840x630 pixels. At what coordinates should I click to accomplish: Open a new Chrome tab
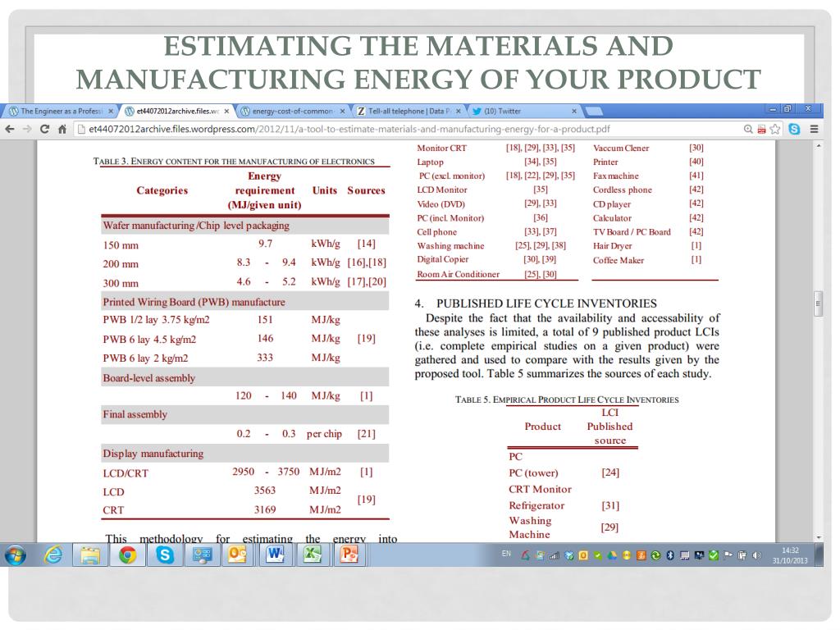[x=594, y=112]
